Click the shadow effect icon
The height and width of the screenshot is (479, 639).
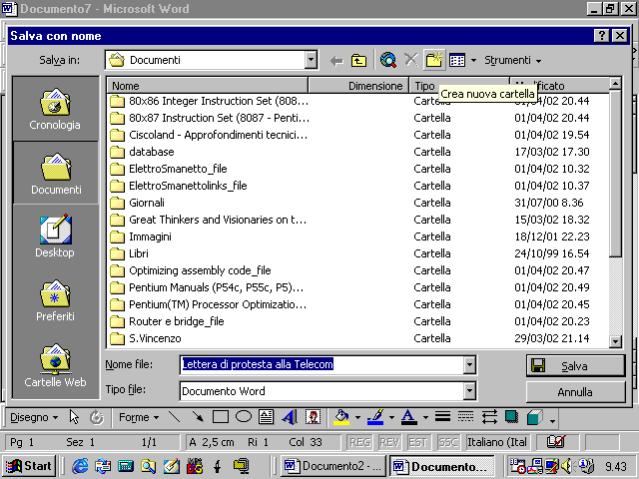click(511, 417)
